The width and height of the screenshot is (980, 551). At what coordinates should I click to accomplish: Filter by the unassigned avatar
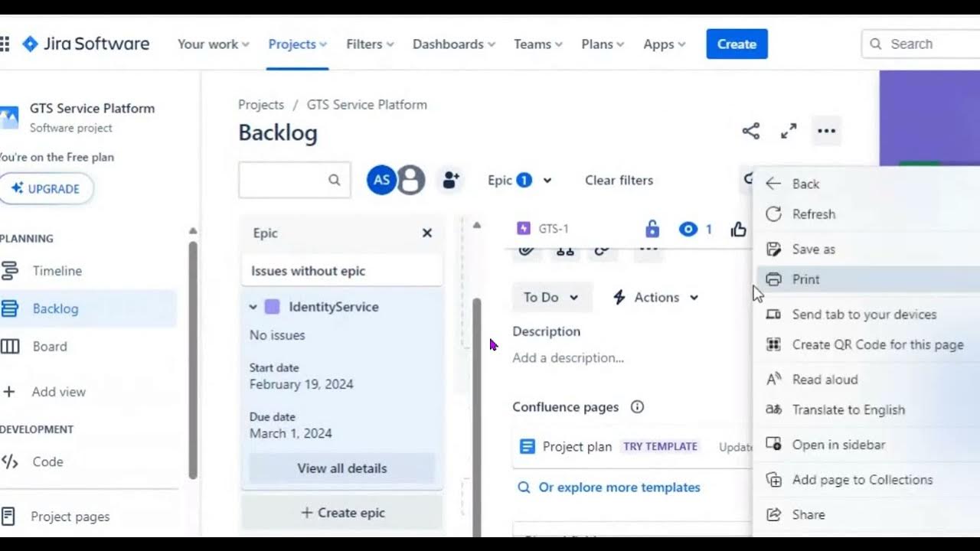point(411,181)
